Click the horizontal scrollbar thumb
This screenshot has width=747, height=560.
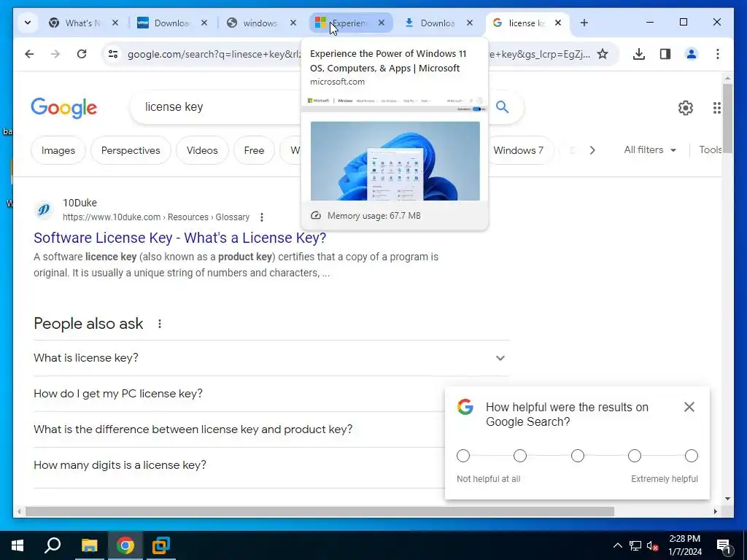click(x=320, y=511)
